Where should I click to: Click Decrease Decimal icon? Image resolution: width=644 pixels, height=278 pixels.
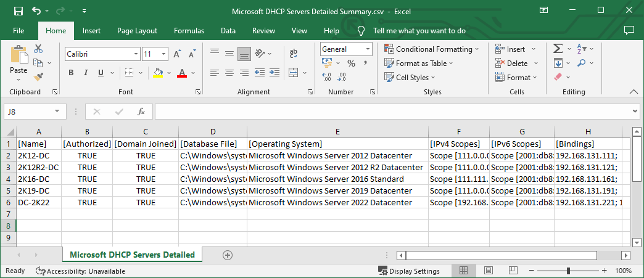(341, 77)
